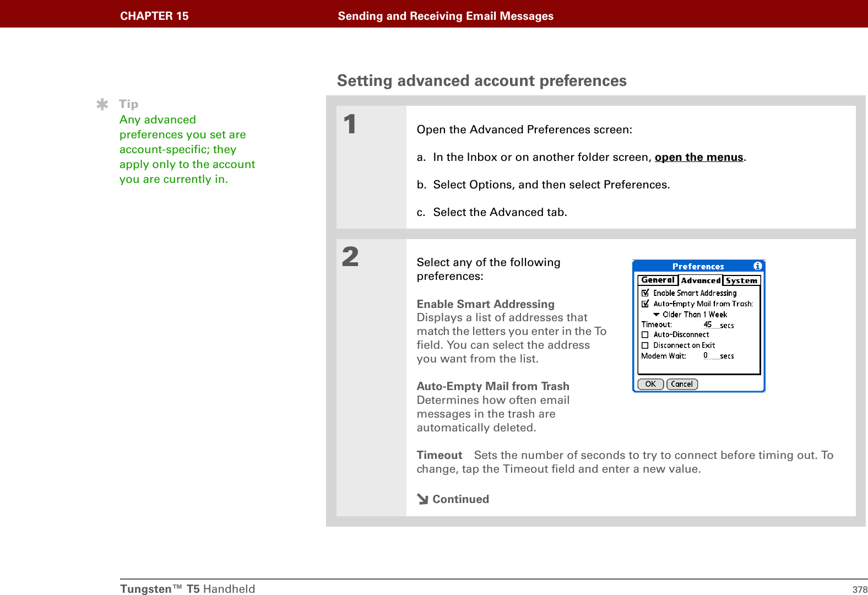Viewport: 868px width, 595px height.
Task: Click the 'Setting advanced account preferences' heading
Action: point(482,80)
